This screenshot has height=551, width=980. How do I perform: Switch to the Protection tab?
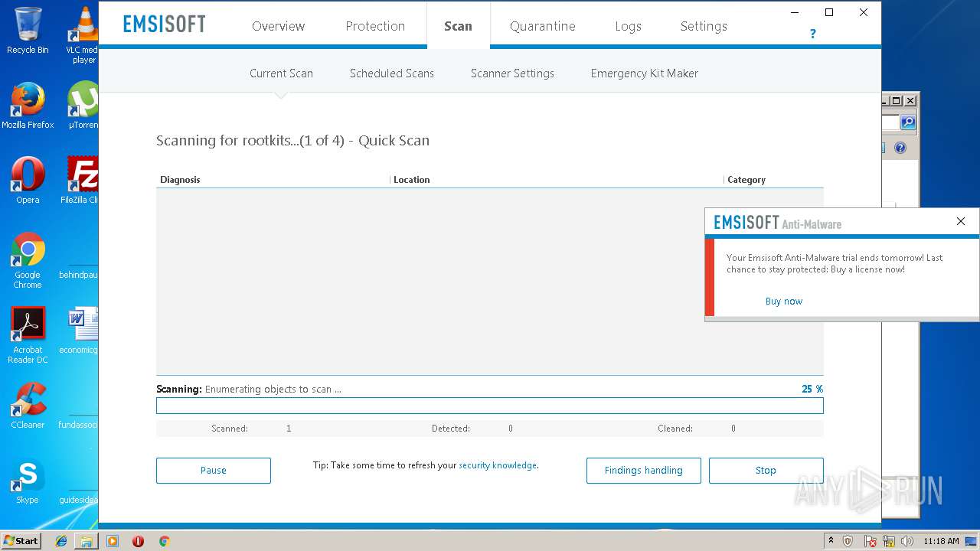[375, 26]
